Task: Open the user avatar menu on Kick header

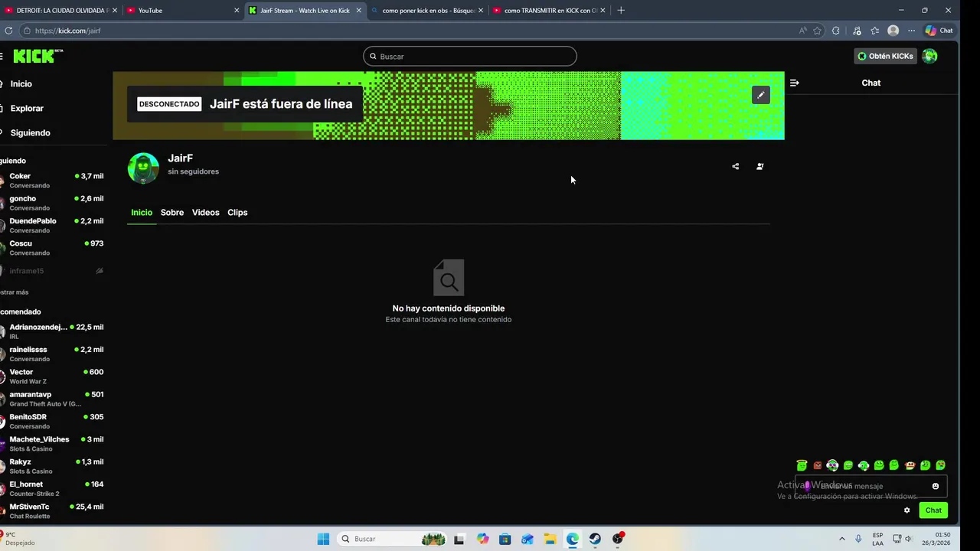Action: click(929, 56)
